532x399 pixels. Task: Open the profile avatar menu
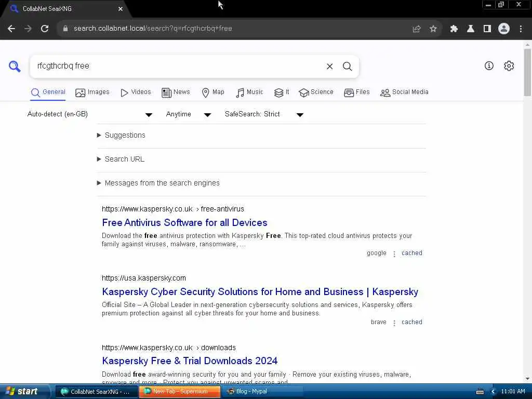tap(504, 29)
